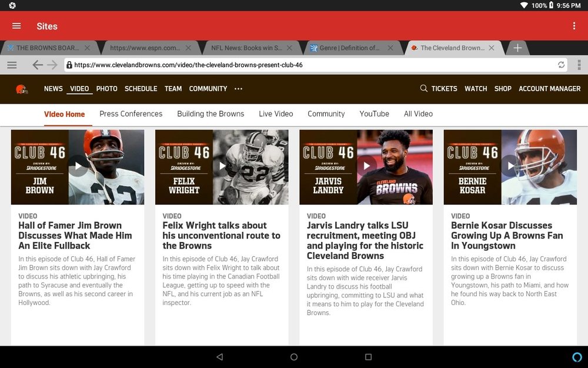Close the THE BROWNS BOARD tab
The height and width of the screenshot is (368, 588).
click(x=88, y=48)
